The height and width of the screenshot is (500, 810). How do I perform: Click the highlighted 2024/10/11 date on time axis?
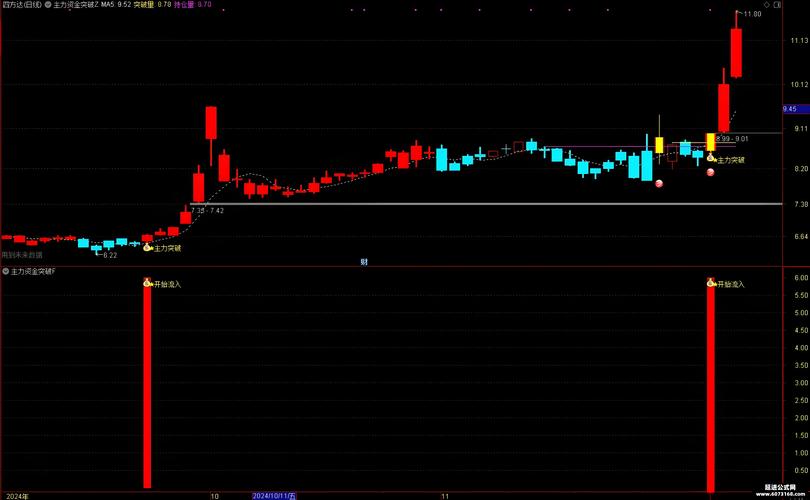pos(273,494)
